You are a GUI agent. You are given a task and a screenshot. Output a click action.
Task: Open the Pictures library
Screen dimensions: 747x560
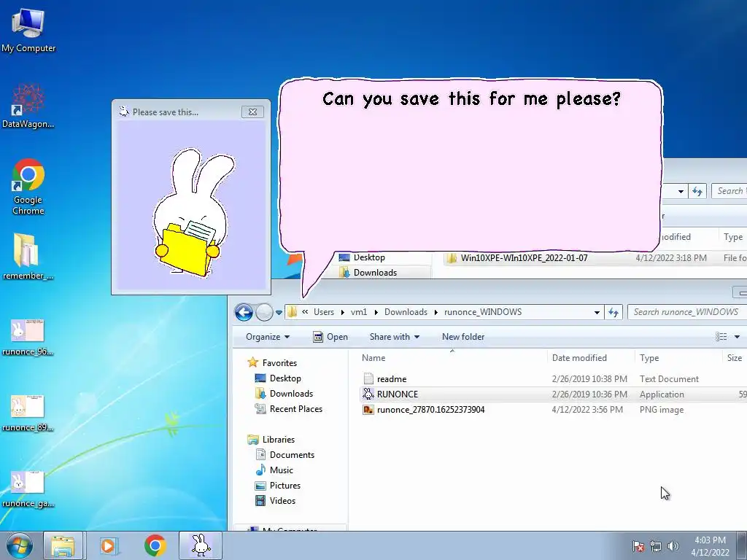point(285,485)
